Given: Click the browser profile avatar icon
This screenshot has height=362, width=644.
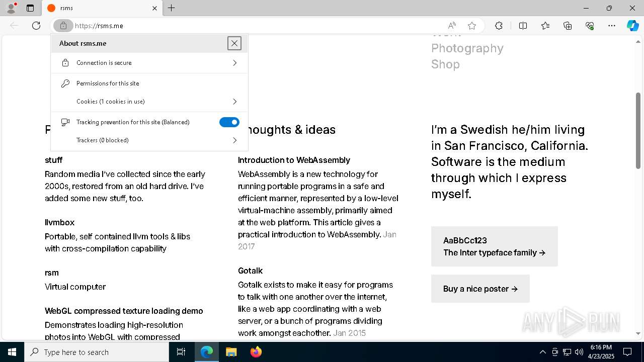Looking at the screenshot, I should tap(11, 8).
